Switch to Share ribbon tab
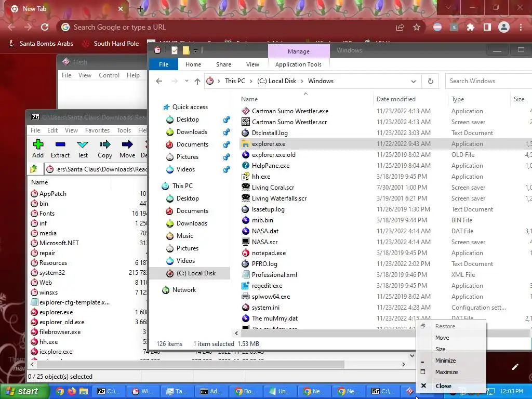 tap(223, 64)
